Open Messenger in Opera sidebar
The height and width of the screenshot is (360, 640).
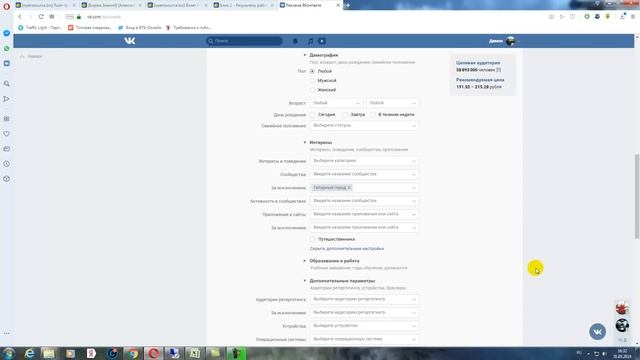[x=7, y=33]
